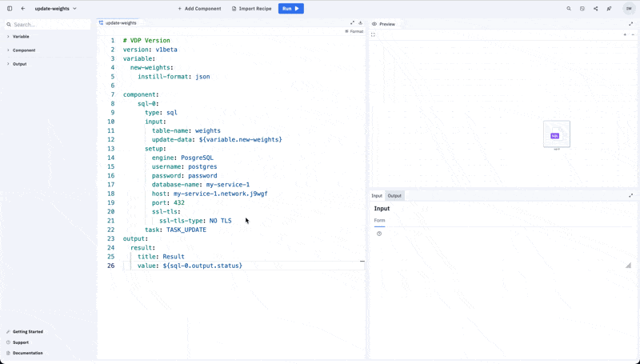Image resolution: width=640 pixels, height=364 pixels.
Task: Click the rocket release icon
Action: point(610,9)
